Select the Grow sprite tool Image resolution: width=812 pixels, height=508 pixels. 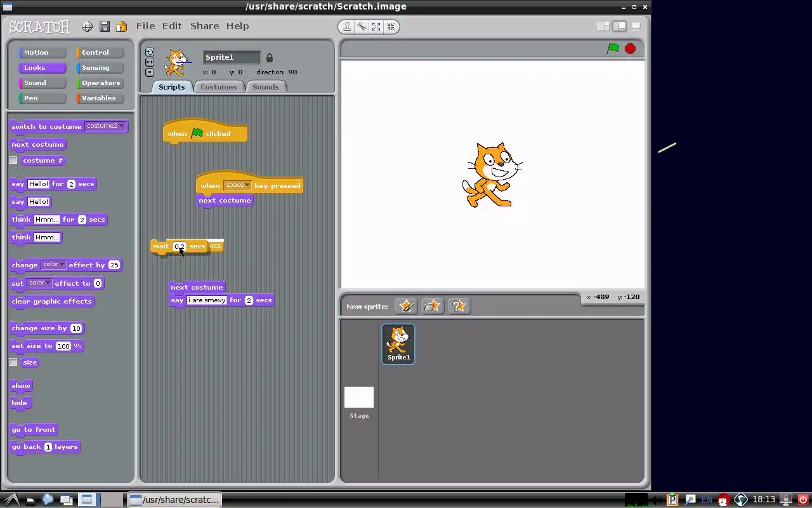[x=376, y=27]
